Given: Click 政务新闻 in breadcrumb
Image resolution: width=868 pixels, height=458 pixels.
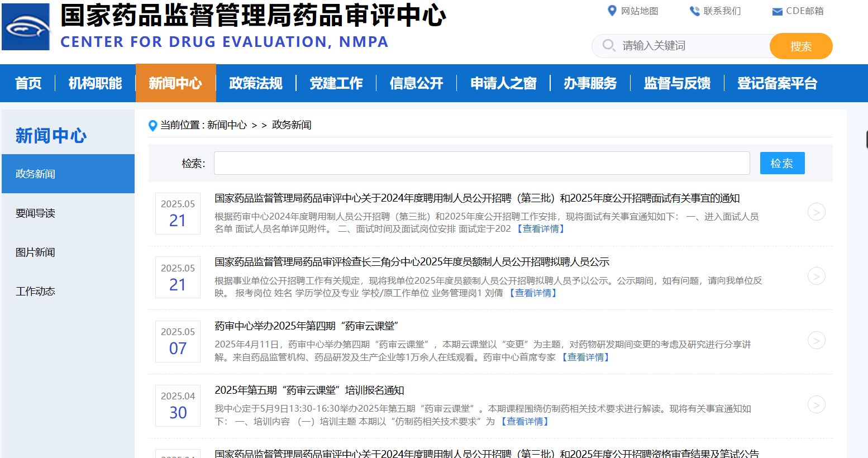Looking at the screenshot, I should coord(292,125).
